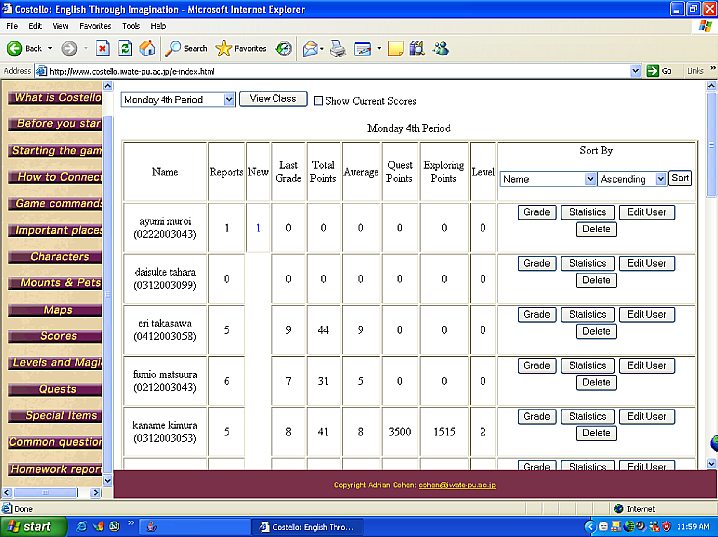This screenshot has height=537, width=718.
Task: Open the yellow Discuss note icon
Action: click(396, 48)
